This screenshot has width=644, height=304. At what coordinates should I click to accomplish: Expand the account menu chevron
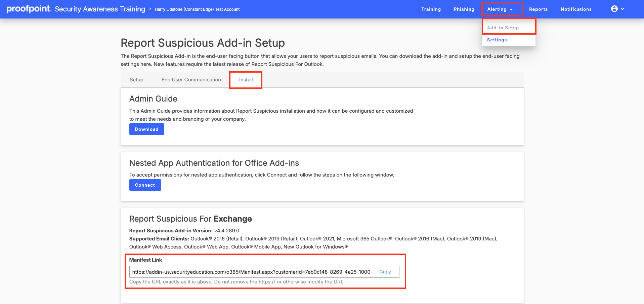pos(622,9)
